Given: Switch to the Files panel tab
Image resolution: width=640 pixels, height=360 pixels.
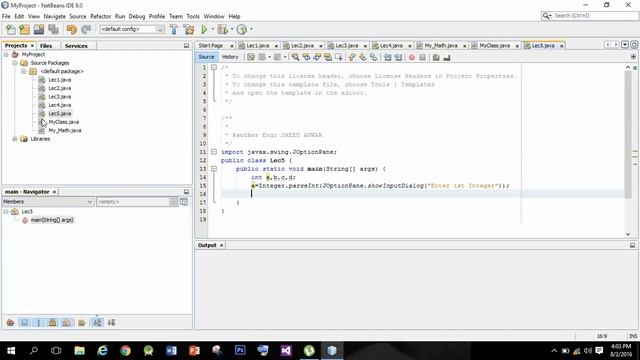Looking at the screenshot, I should coord(46,46).
